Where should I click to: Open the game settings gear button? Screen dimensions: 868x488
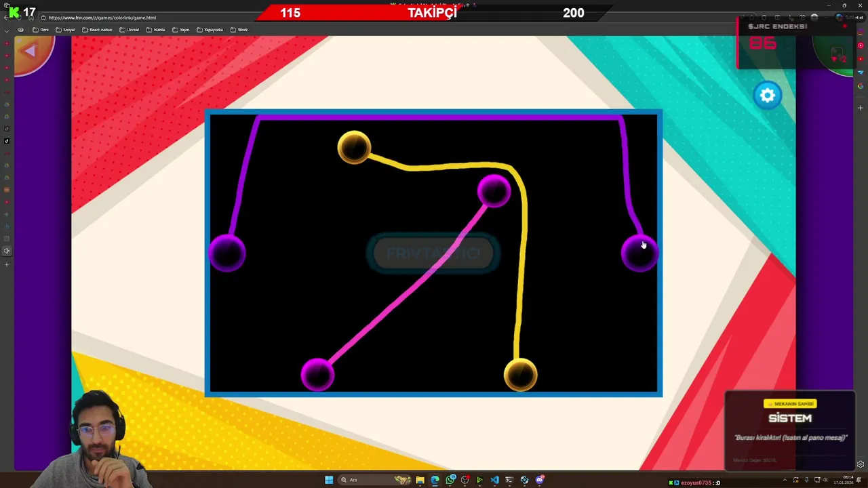pos(768,96)
